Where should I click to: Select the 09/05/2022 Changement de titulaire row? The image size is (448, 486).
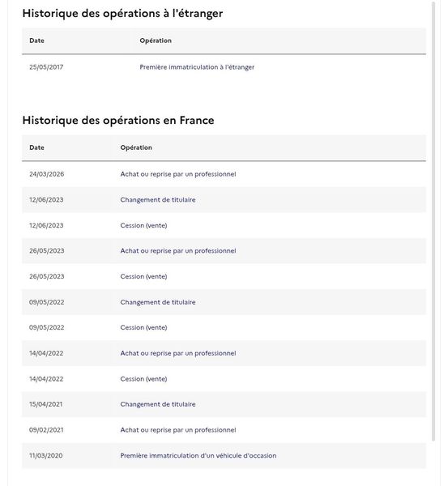pos(224,302)
